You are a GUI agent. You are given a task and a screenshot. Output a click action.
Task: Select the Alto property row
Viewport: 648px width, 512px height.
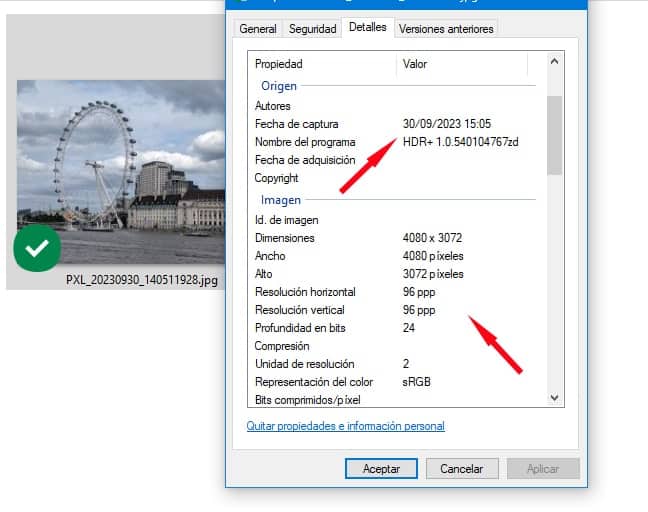pos(395,274)
